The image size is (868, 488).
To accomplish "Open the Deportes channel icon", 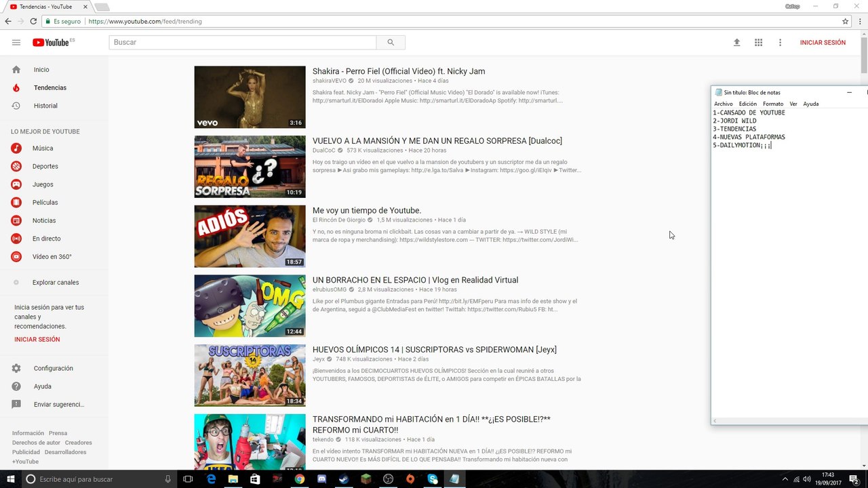I will pyautogui.click(x=16, y=166).
